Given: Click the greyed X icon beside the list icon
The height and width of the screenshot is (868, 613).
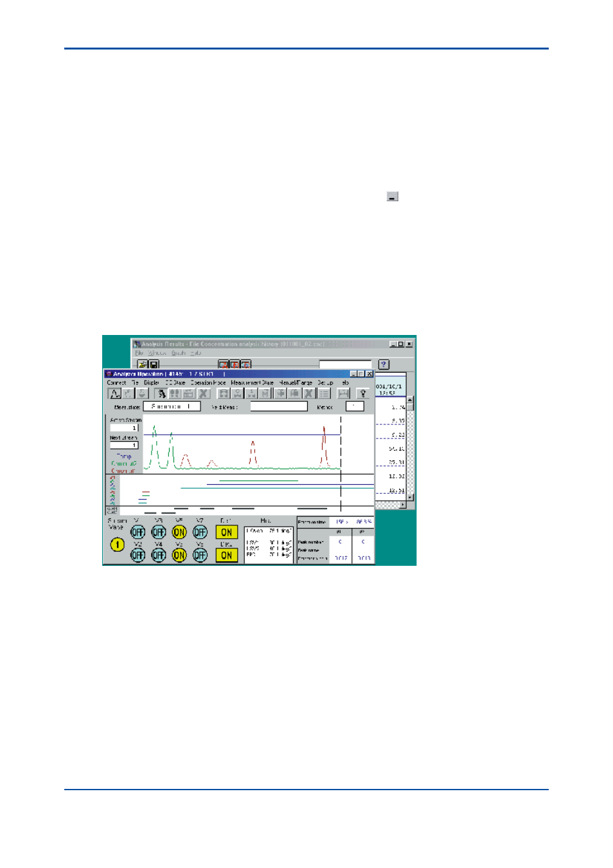Looking at the screenshot, I should point(308,393).
